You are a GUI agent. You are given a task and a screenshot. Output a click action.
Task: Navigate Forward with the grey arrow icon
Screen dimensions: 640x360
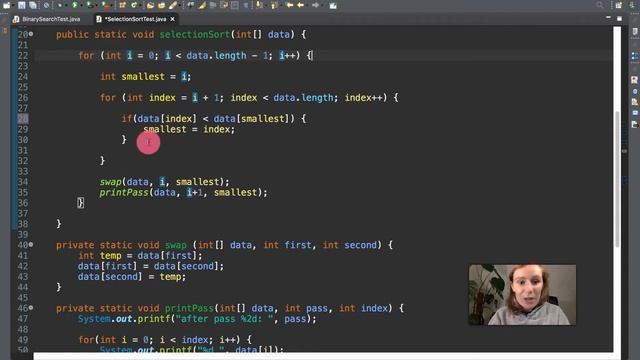click(316, 5)
